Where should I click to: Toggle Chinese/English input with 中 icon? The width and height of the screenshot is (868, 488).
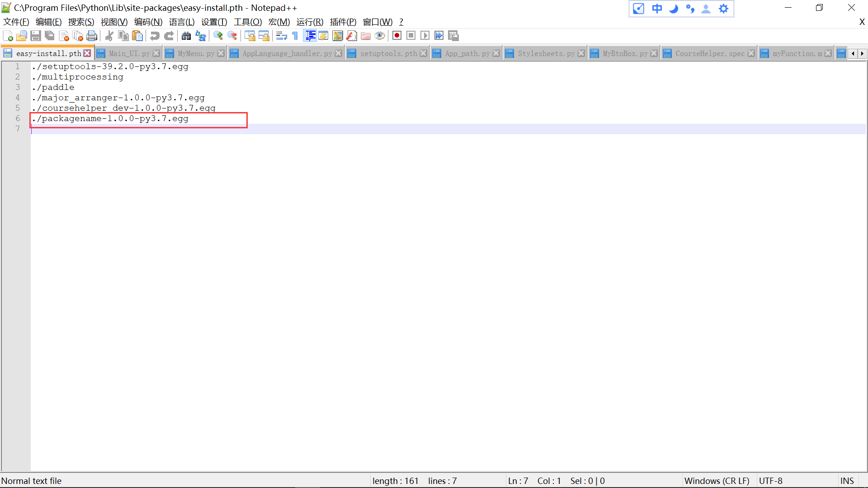click(x=656, y=8)
